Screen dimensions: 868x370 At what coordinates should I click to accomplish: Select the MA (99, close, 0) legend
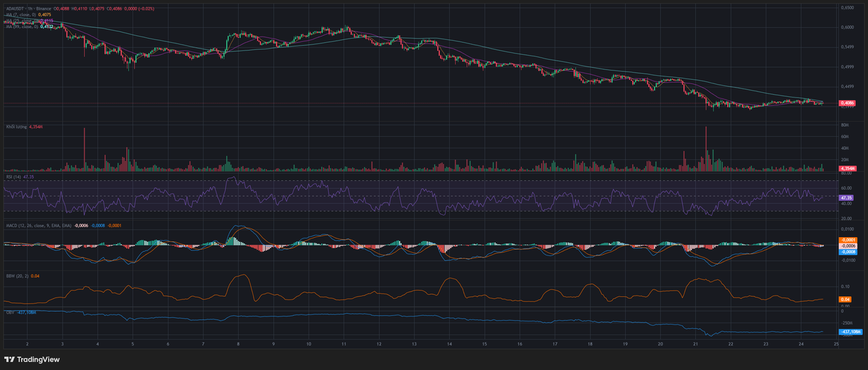coord(22,26)
